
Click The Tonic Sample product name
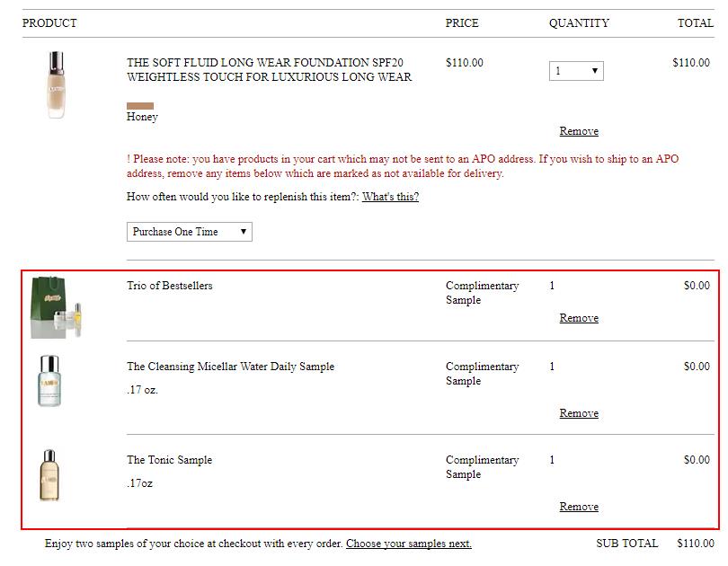[169, 460]
